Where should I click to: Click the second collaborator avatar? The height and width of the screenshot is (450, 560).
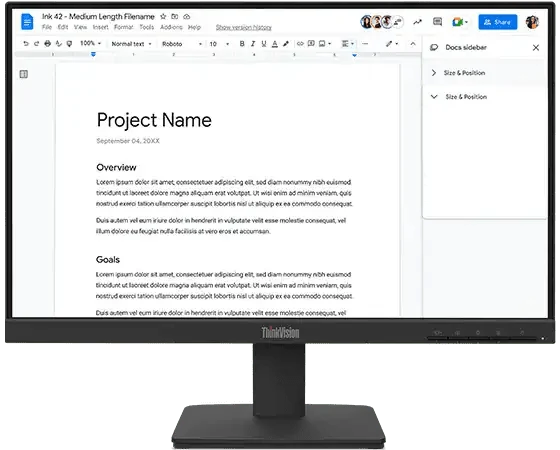[376, 22]
